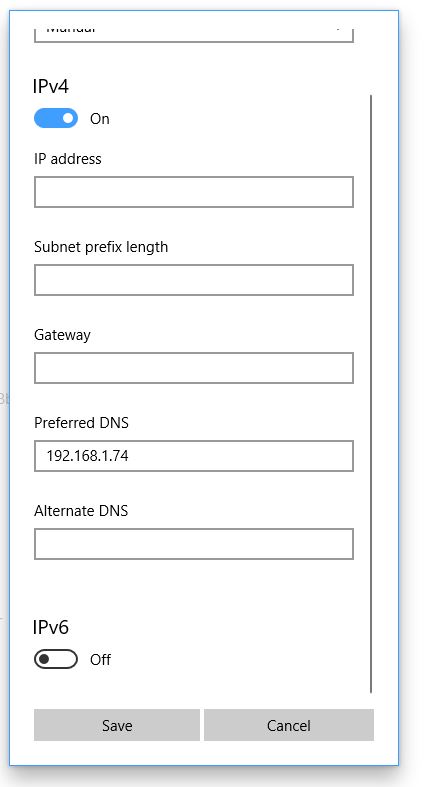Screen dimensions: 431x787
Task: Click the On label beside the IPv4 switch
Action: [x=99, y=119]
